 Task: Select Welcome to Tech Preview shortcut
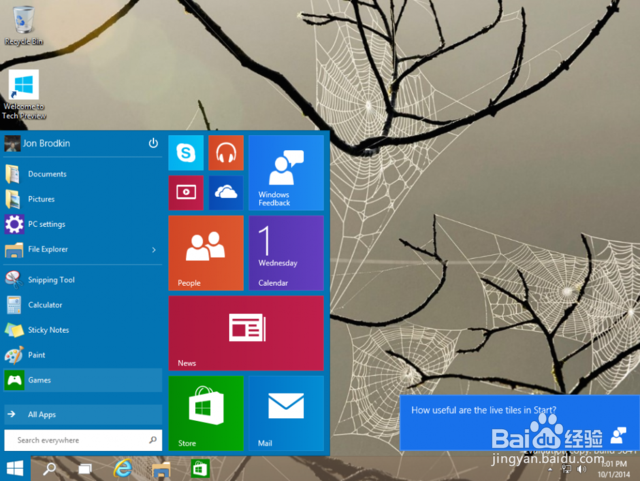point(24,95)
